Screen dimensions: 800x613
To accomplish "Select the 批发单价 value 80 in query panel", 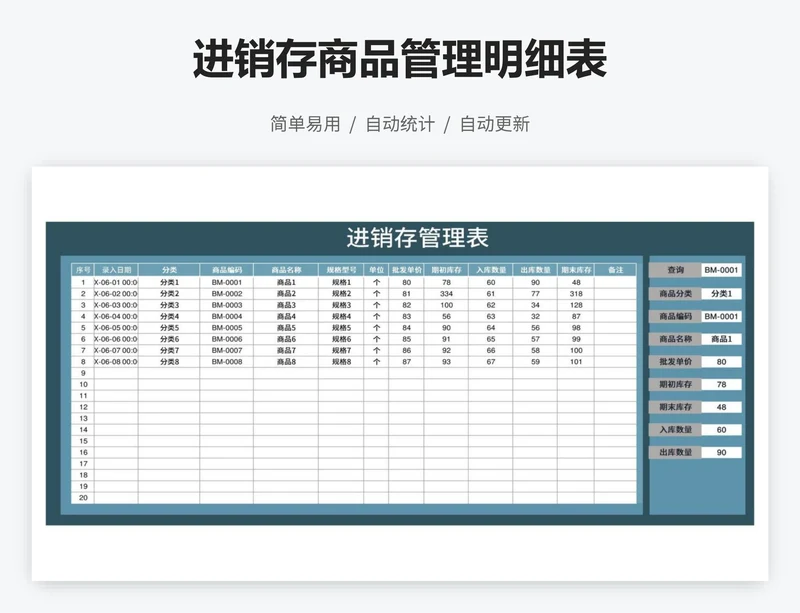I will pyautogui.click(x=722, y=360).
